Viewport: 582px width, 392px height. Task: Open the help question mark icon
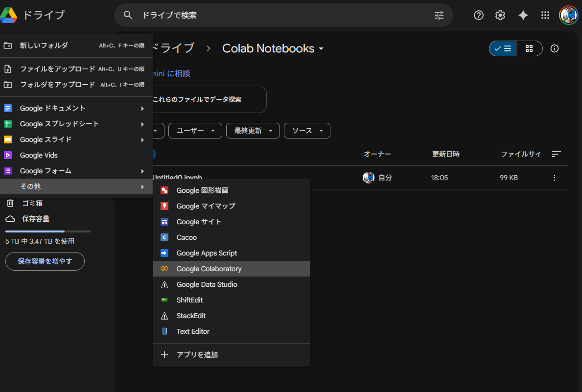click(479, 15)
